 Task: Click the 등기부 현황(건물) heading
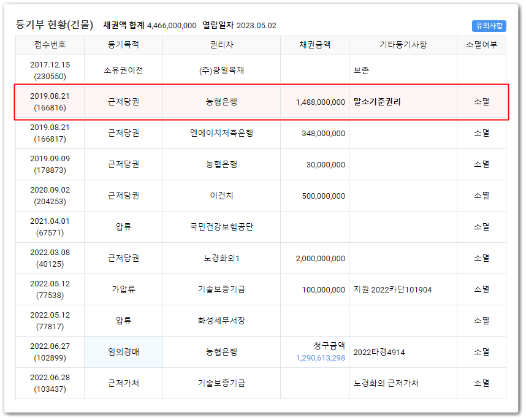coord(55,25)
